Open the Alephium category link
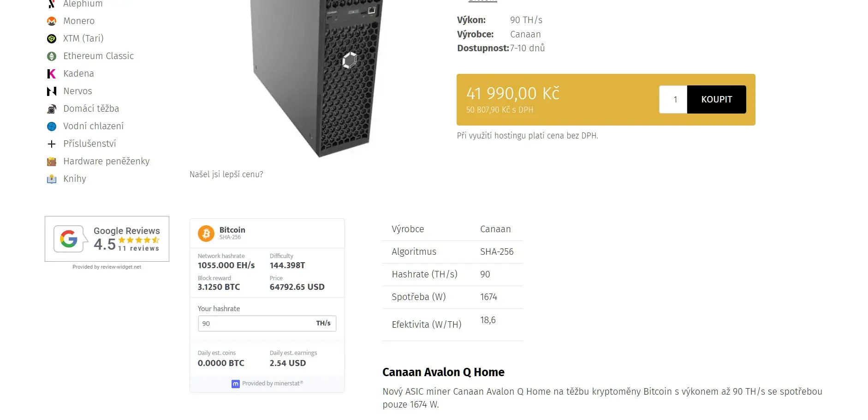 coord(83,4)
